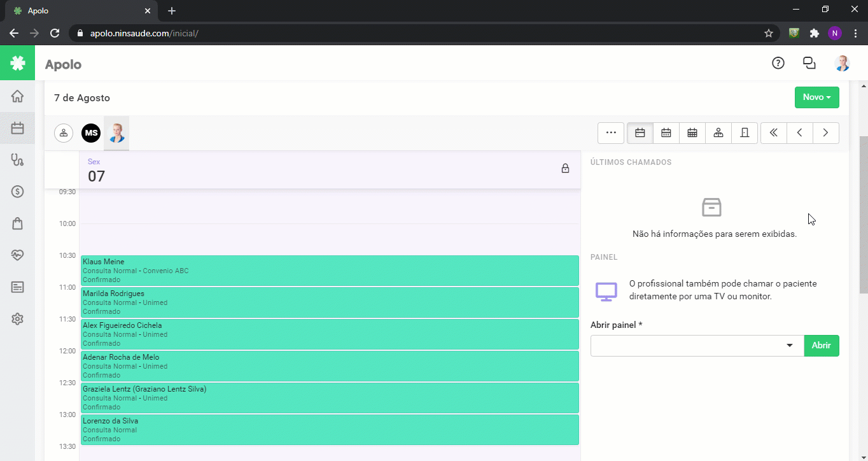The height and width of the screenshot is (461, 868).
Task: Go to next day with right chevron
Action: pyautogui.click(x=826, y=133)
